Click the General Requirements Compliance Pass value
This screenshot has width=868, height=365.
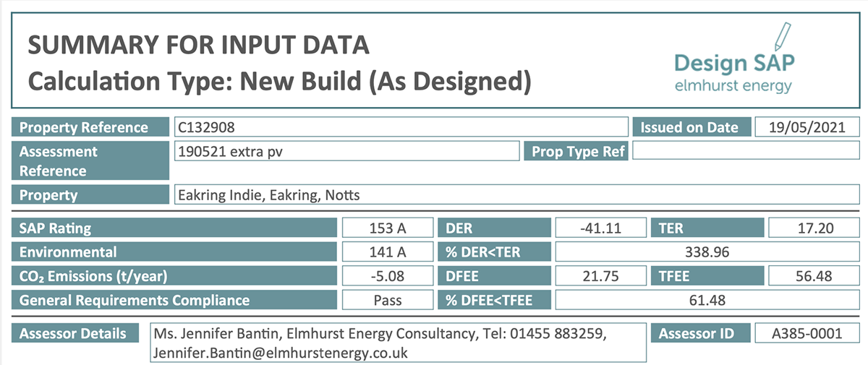(388, 300)
